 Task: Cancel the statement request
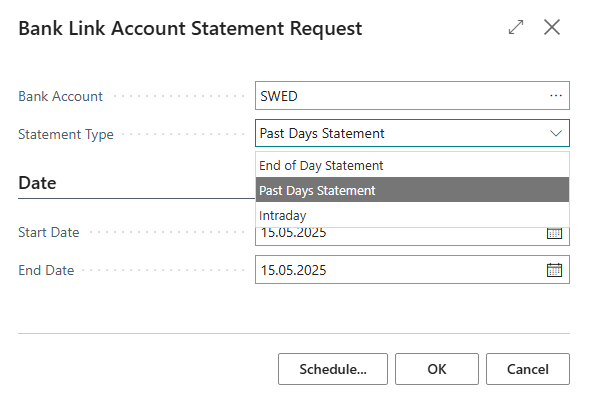pos(528,369)
